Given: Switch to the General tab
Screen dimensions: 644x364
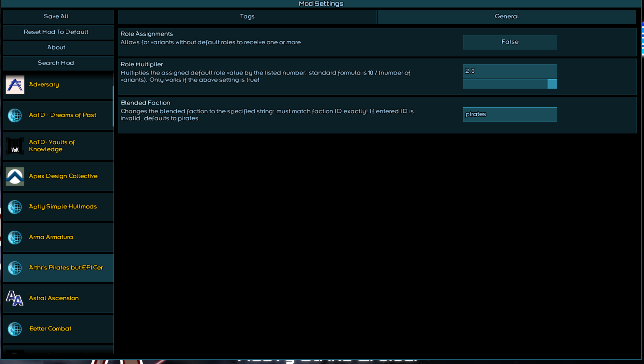Looking at the screenshot, I should [506, 17].
